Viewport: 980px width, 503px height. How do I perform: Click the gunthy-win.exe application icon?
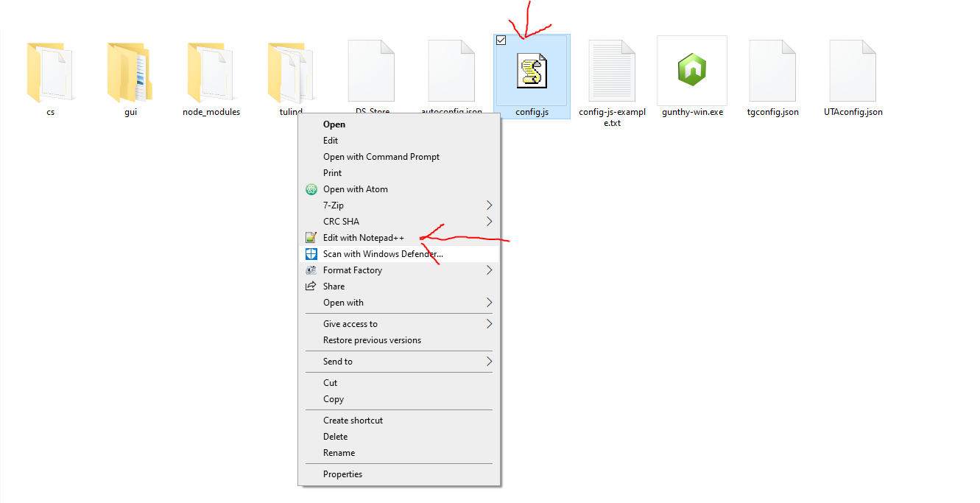[x=691, y=71]
